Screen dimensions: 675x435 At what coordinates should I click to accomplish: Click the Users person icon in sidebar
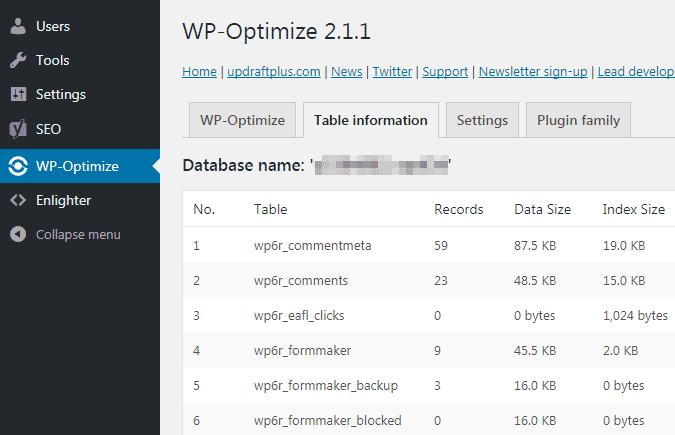(18, 26)
